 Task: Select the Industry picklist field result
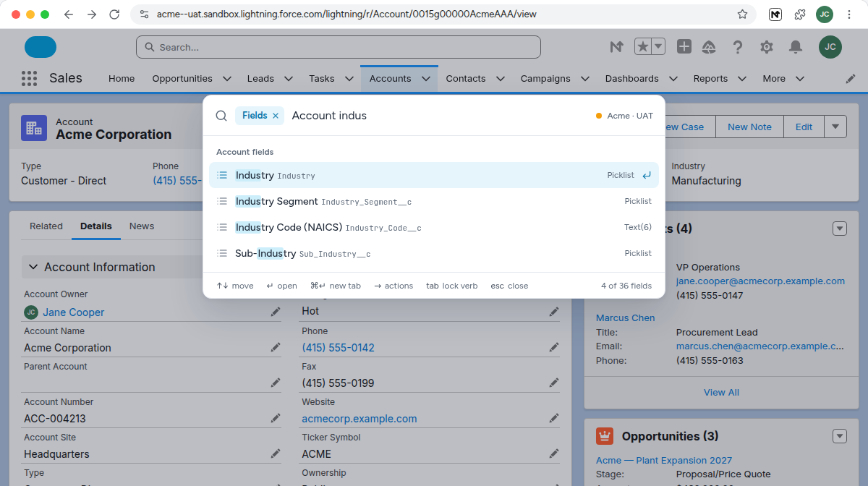point(434,175)
